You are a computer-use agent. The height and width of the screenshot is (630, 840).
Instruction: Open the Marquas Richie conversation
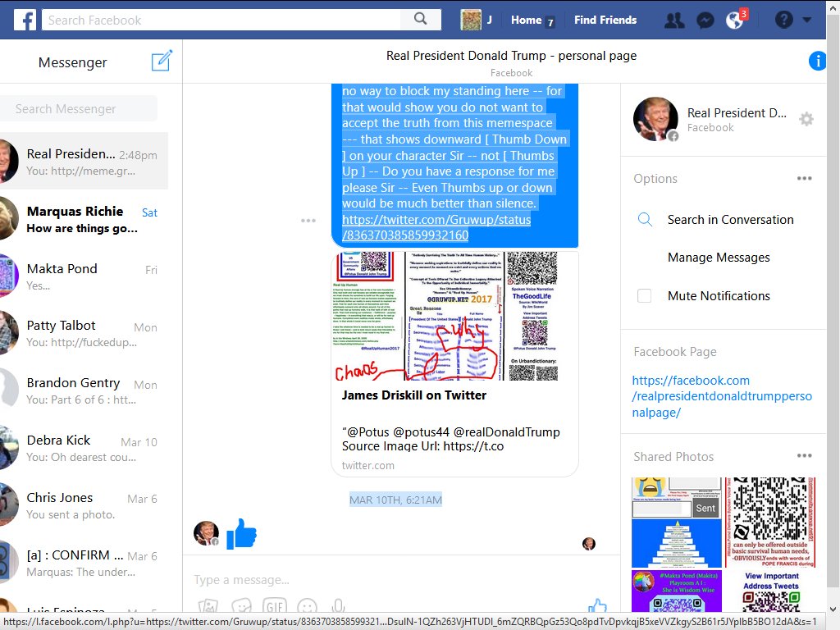[x=84, y=218]
